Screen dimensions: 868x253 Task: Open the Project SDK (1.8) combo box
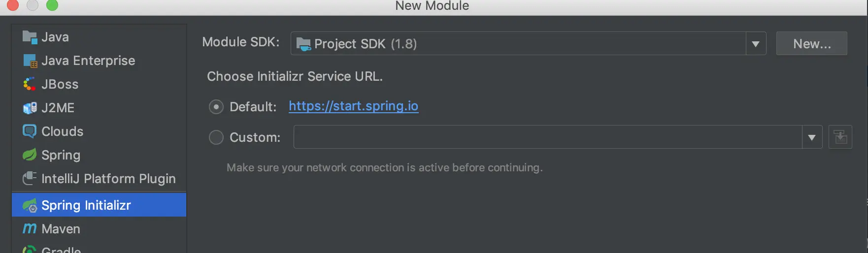click(517, 44)
